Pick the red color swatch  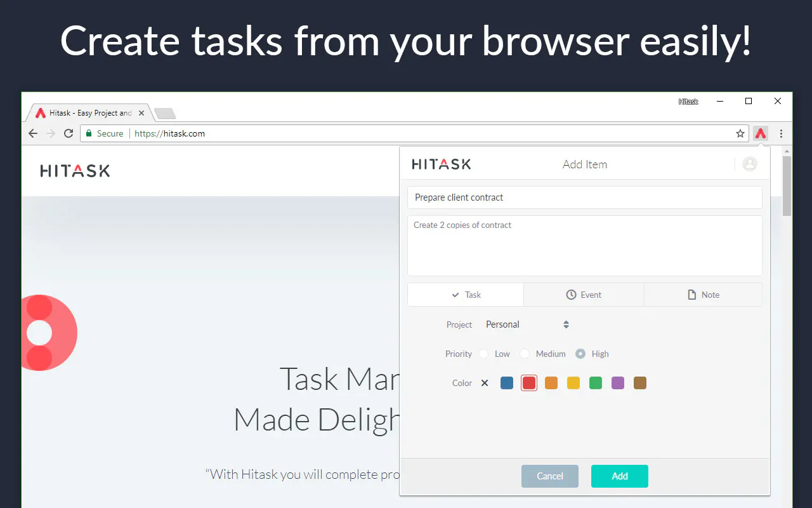click(529, 383)
